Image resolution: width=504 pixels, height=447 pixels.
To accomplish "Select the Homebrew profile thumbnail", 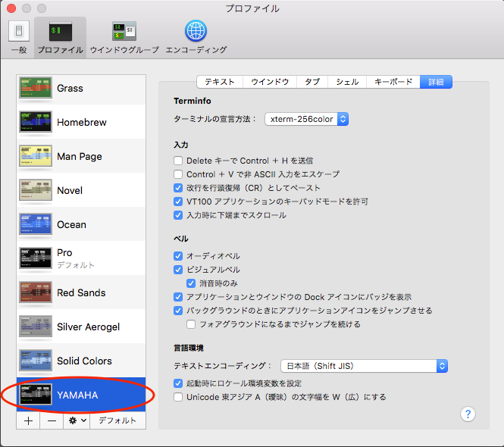I will point(36,121).
